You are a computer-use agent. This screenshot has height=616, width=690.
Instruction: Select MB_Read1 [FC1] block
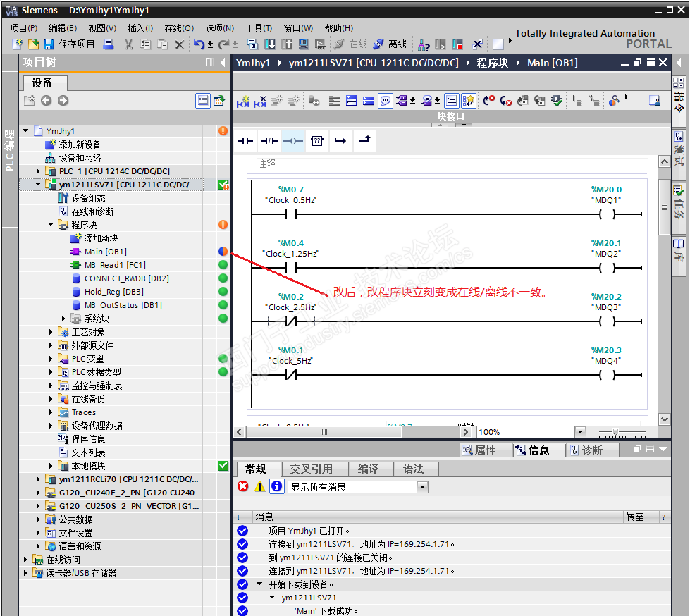[x=115, y=265]
